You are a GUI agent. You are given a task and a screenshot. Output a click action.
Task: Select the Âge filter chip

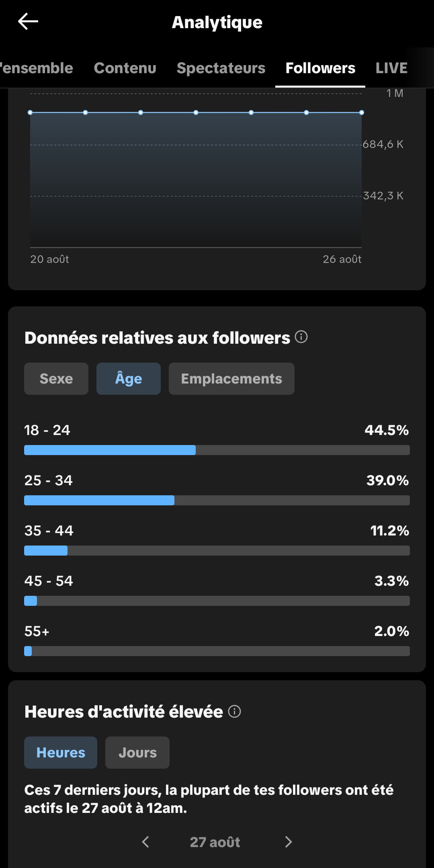tap(129, 379)
